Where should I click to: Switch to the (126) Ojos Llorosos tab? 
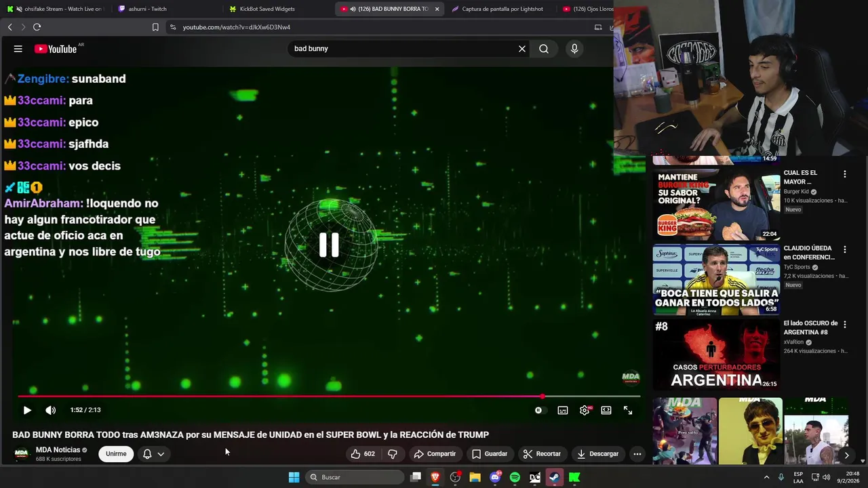(x=587, y=9)
